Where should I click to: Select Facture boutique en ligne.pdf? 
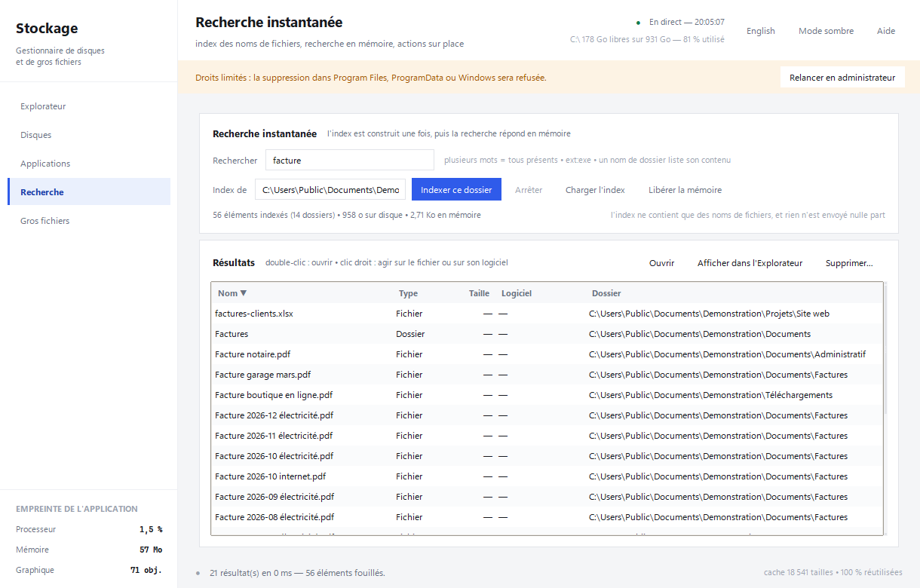(x=547, y=395)
